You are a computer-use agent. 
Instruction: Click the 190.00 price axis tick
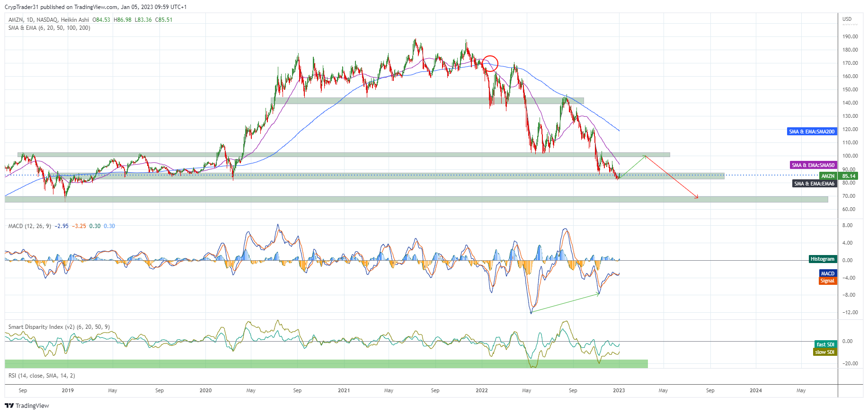click(850, 36)
